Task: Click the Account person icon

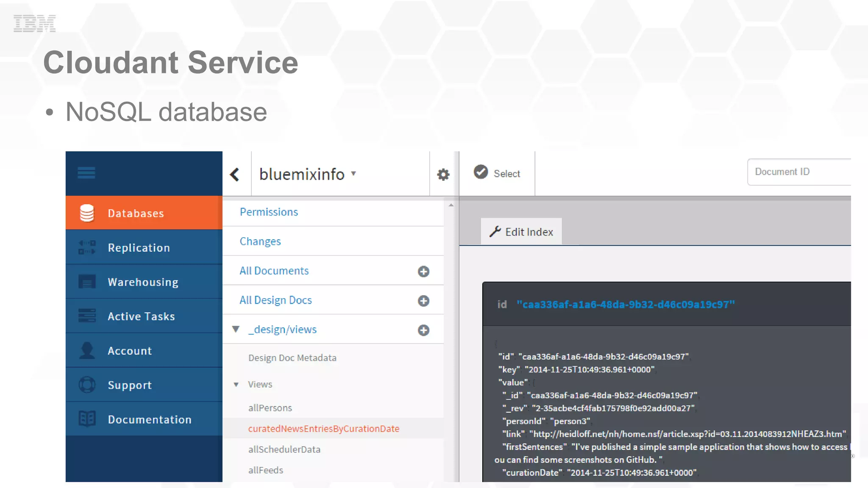Action: point(87,350)
